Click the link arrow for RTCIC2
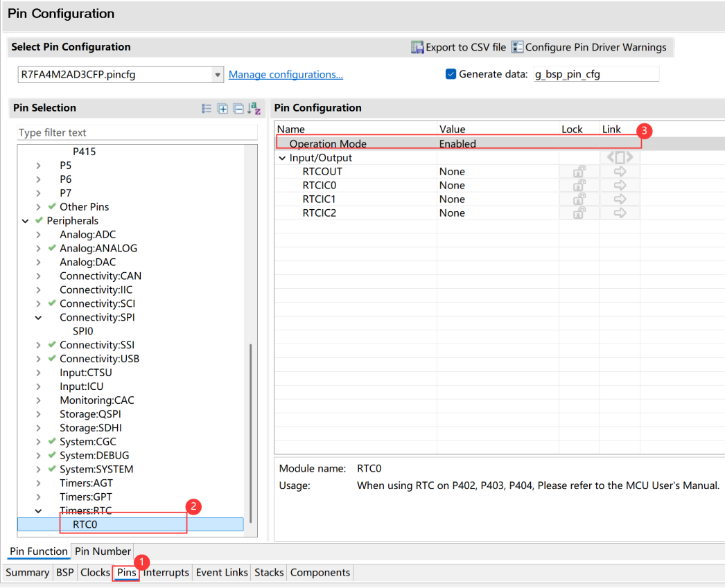725x588 pixels. click(620, 213)
